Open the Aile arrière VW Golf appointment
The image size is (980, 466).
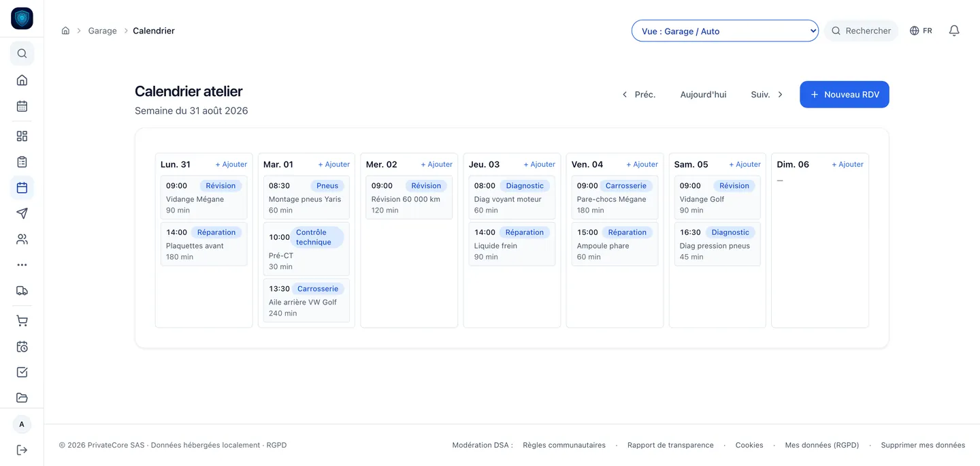pos(306,300)
